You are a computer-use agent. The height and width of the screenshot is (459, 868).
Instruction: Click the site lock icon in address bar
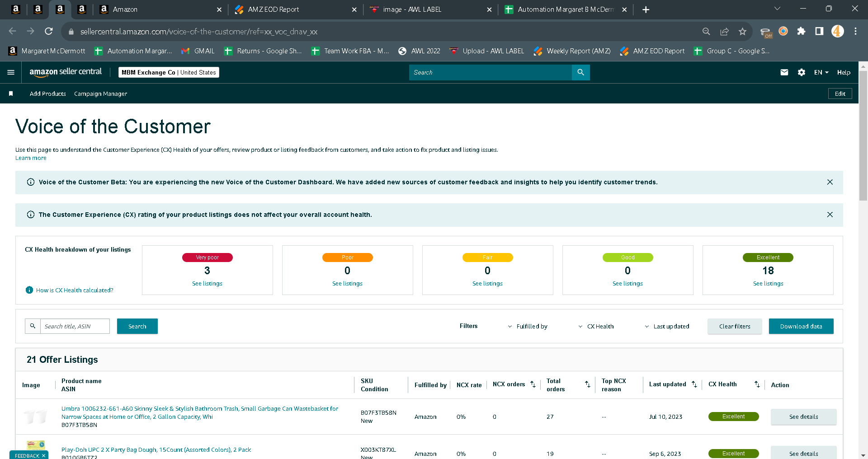pos(71,32)
